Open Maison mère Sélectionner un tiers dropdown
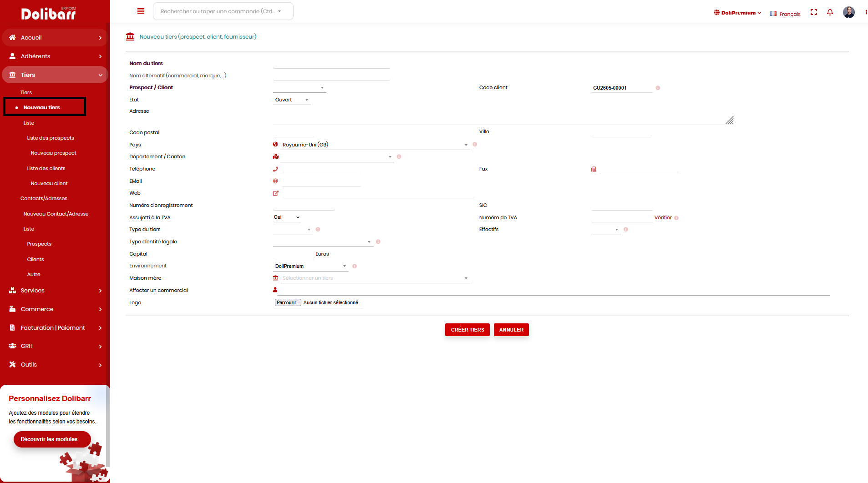Viewport: 868px width, 483px height. click(375, 278)
